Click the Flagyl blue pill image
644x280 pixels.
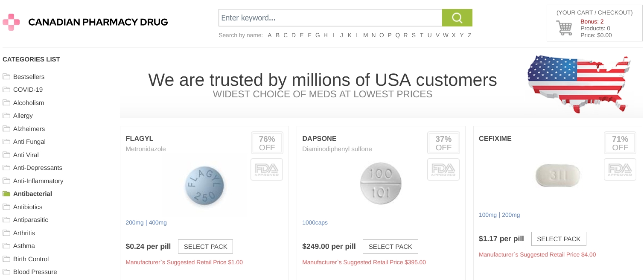204,186
